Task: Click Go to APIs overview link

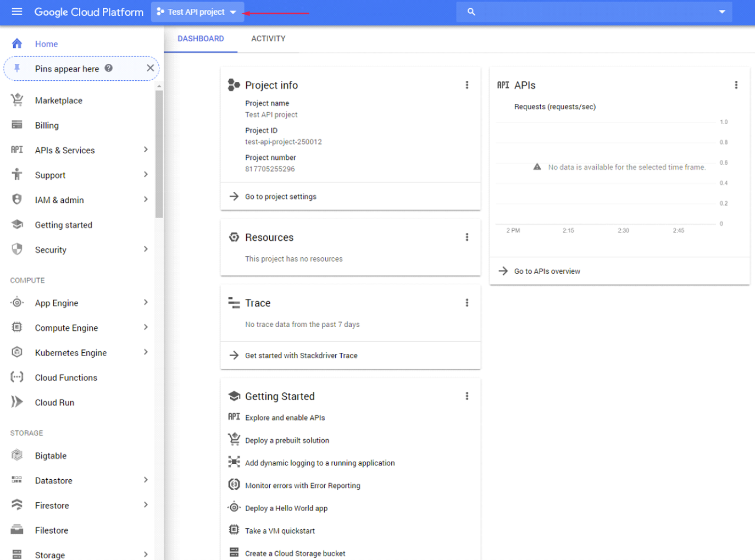Action: (547, 271)
